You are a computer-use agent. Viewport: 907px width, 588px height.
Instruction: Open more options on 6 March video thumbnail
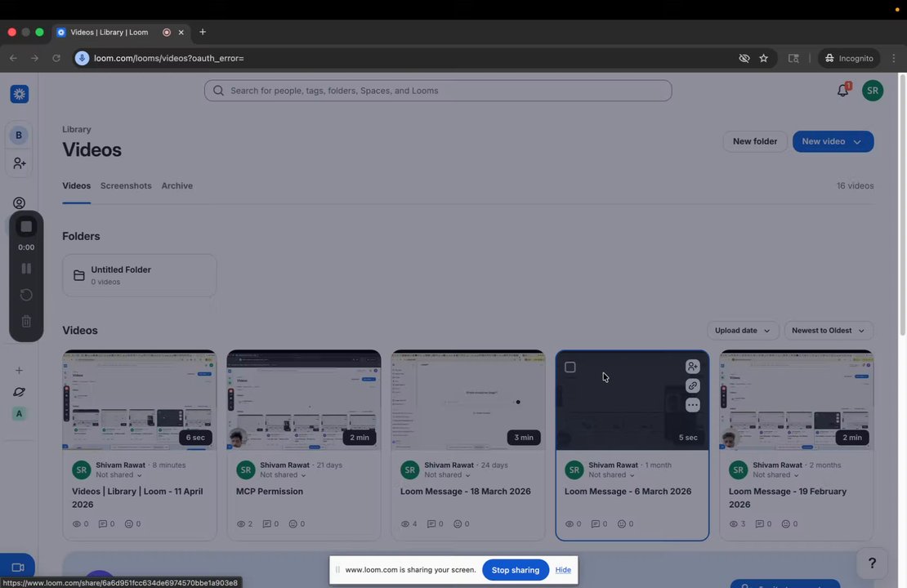click(x=692, y=405)
